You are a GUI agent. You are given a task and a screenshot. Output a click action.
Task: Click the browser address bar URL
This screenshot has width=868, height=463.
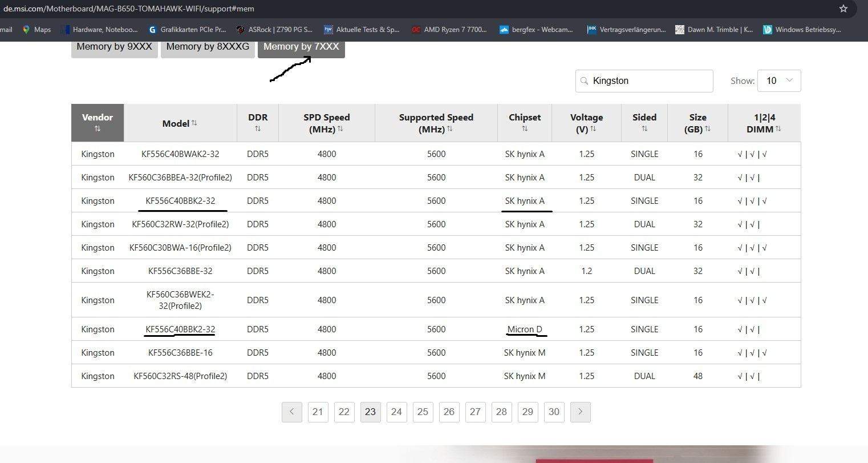[x=129, y=9]
